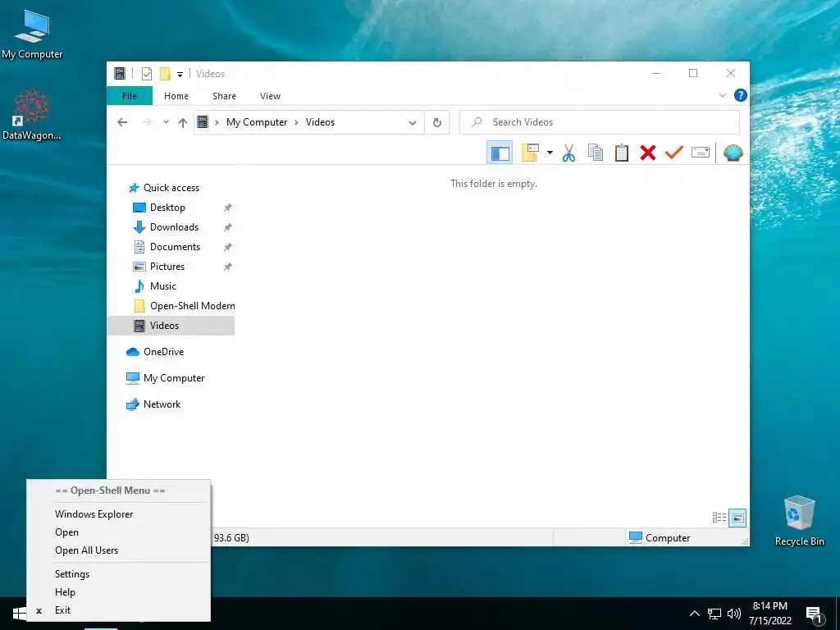Viewport: 840px width, 630px height.
Task: Click the Paste clipboard icon
Action: click(x=622, y=153)
